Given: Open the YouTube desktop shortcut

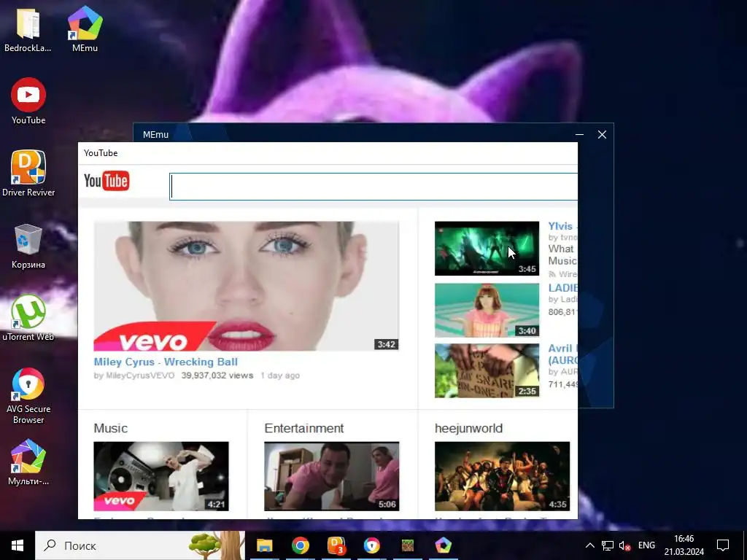Looking at the screenshot, I should [x=28, y=101].
